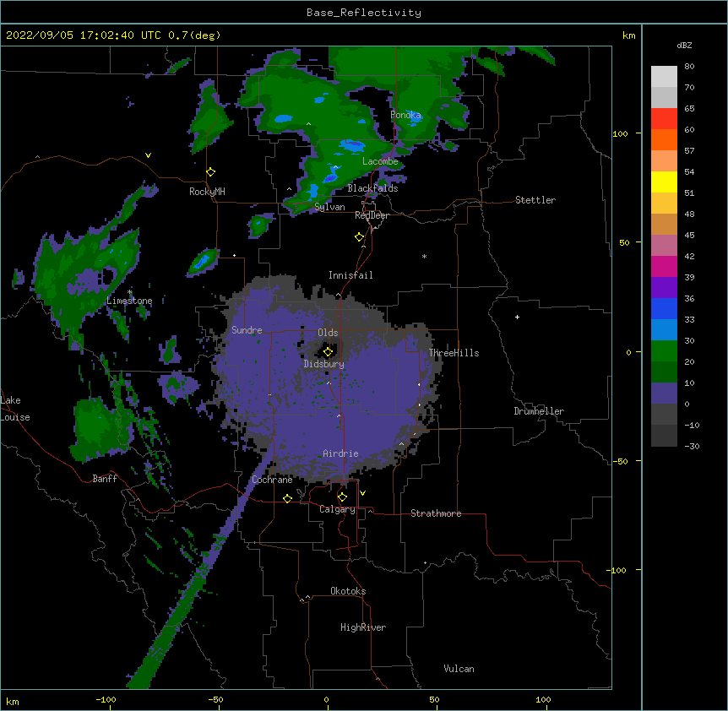The width and height of the screenshot is (728, 711).
Task: Click the white asterisk marker east of Innisfail
Action: pos(424,257)
